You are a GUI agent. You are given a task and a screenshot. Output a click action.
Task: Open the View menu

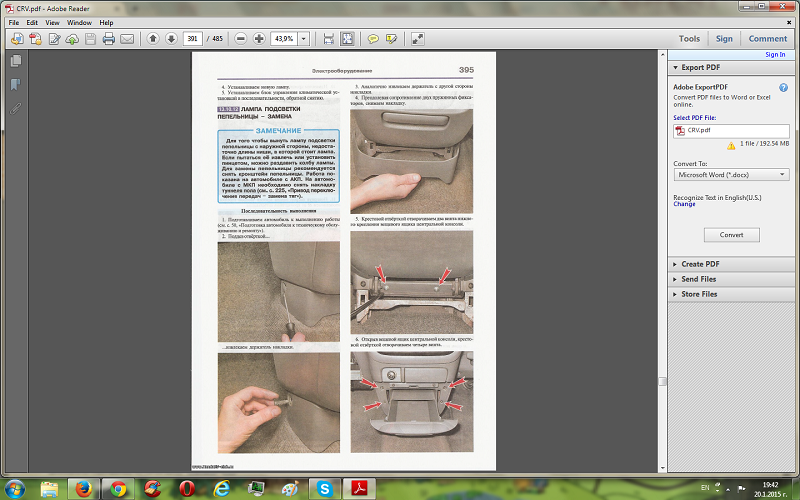(x=52, y=22)
